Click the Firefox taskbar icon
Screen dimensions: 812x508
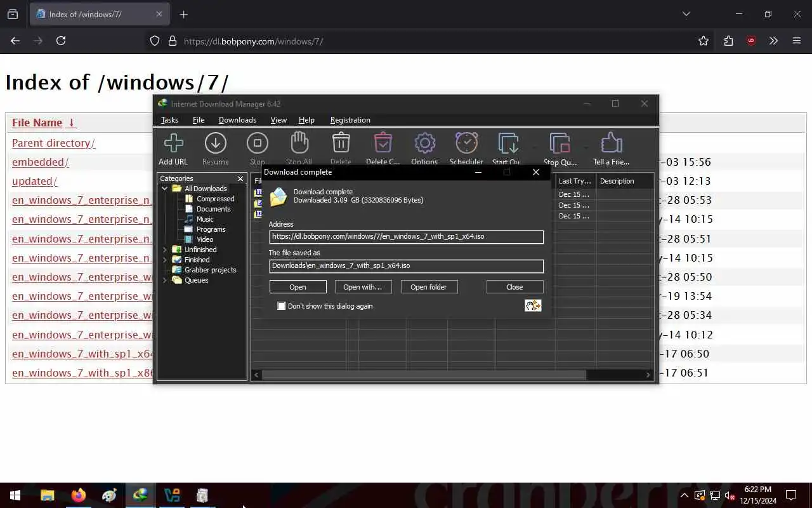pyautogui.click(x=79, y=495)
